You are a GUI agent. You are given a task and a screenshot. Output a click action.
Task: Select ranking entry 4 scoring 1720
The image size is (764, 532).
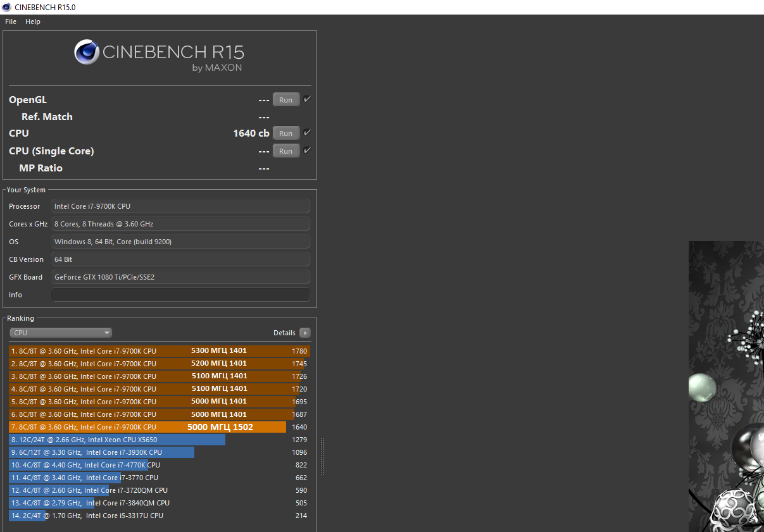point(160,389)
